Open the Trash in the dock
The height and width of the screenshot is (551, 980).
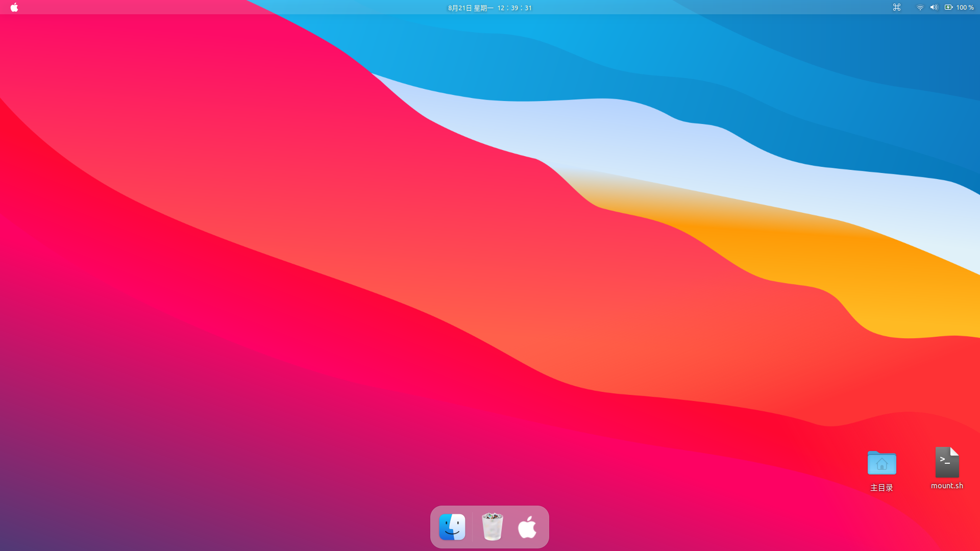[x=493, y=527]
